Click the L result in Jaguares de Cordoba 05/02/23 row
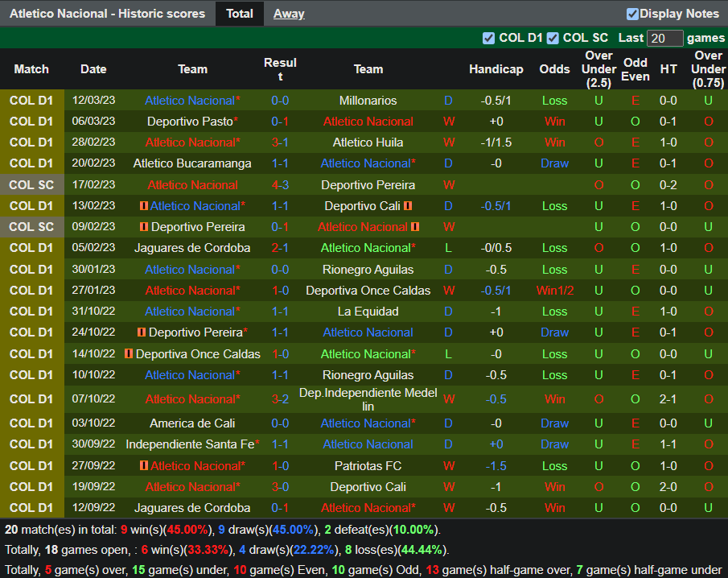 (x=448, y=248)
